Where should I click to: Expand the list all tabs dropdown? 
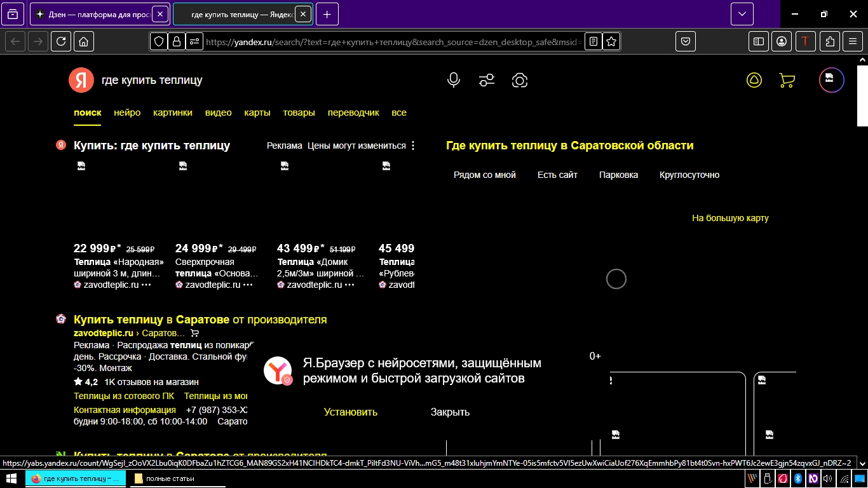[742, 13]
